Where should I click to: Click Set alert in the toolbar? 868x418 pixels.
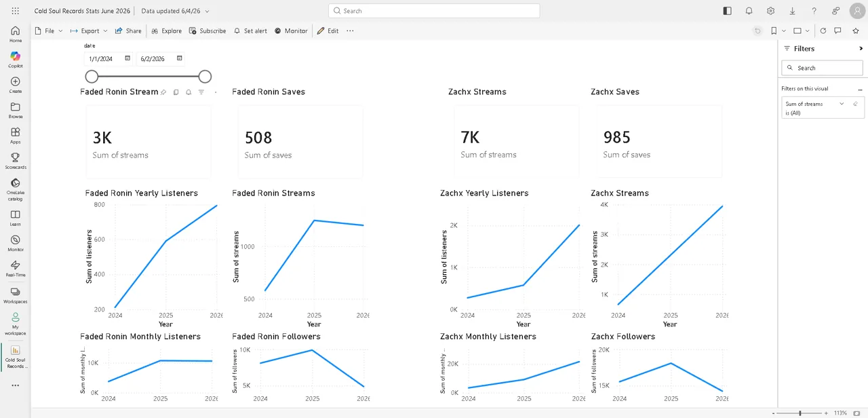(x=250, y=31)
